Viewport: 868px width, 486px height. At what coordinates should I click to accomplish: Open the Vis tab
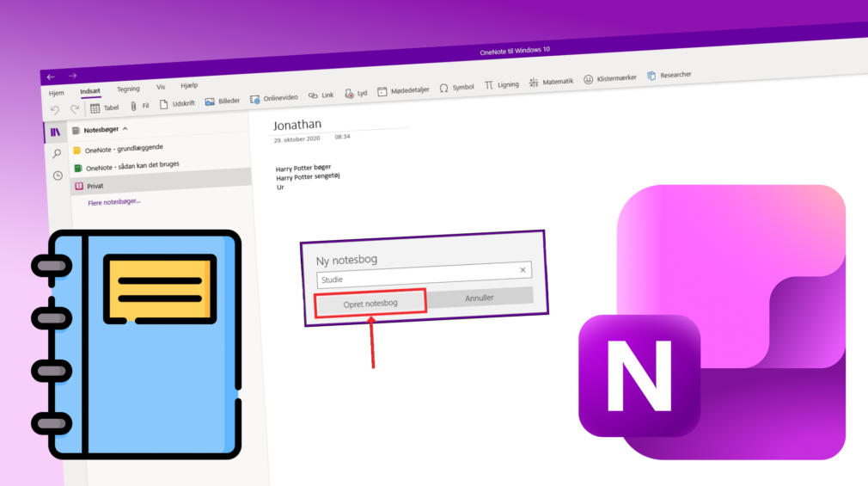[161, 87]
